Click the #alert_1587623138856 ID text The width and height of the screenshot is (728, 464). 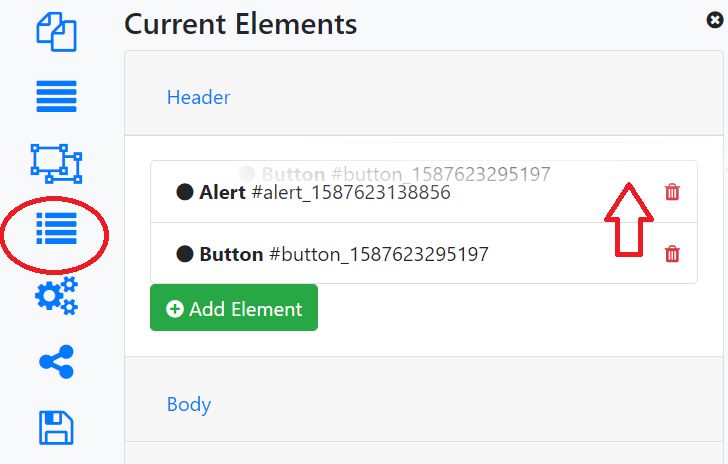tap(350, 192)
